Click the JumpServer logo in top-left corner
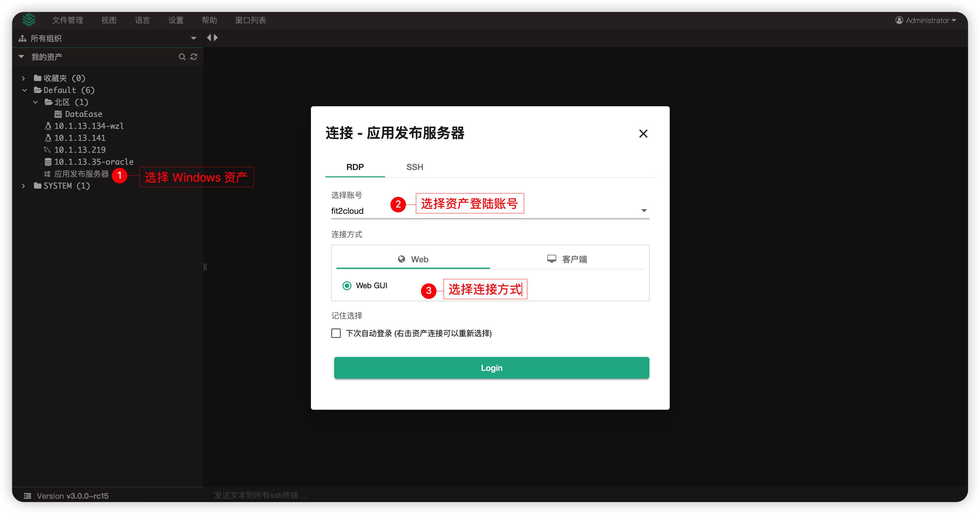Image resolution: width=980 pixels, height=514 pixels. click(29, 20)
